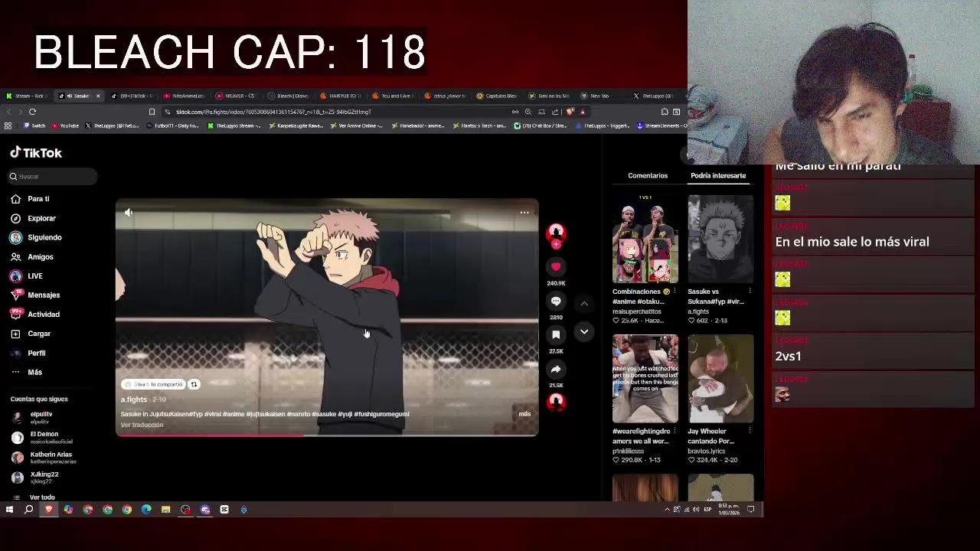Click the browser address bar URL
The width and height of the screenshot is (980, 551).
[x=273, y=112]
